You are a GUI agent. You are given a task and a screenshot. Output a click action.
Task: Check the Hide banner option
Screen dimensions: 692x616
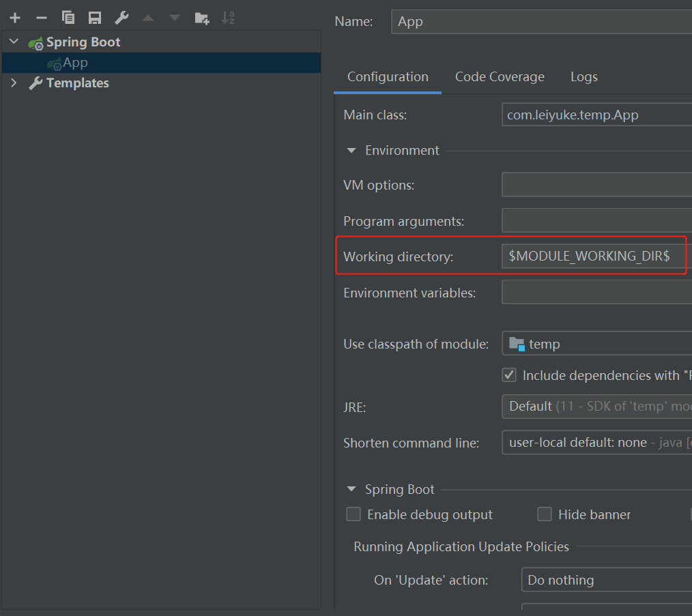tap(545, 514)
